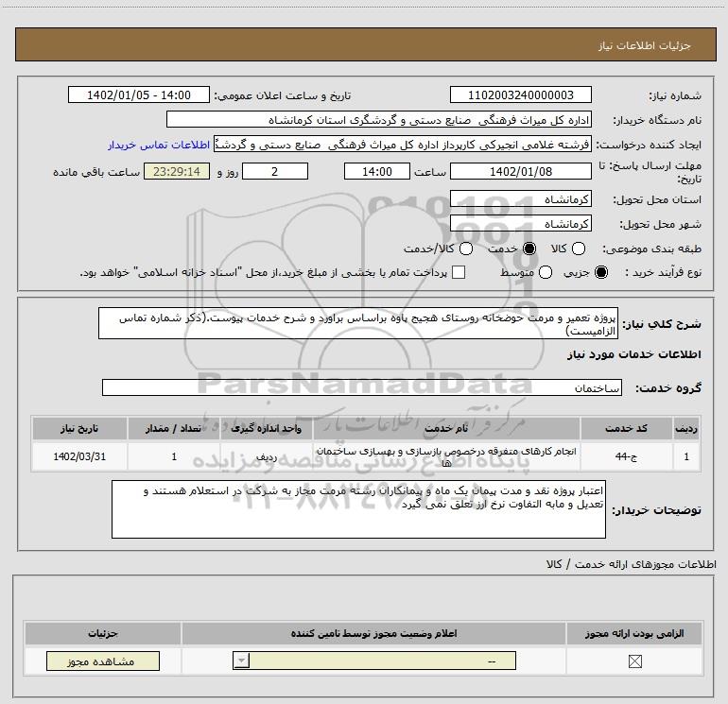Click the نام خدمت column header
The width and height of the screenshot is (728, 704).
446,428
